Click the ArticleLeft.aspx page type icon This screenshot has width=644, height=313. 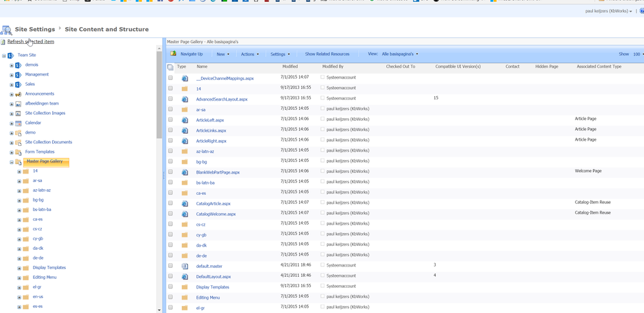point(185,120)
